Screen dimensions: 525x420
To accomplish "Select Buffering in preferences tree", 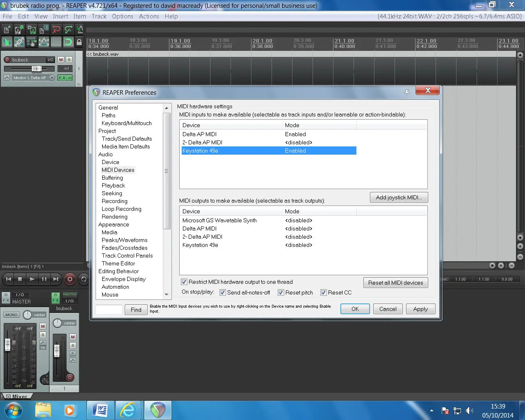I will (112, 178).
